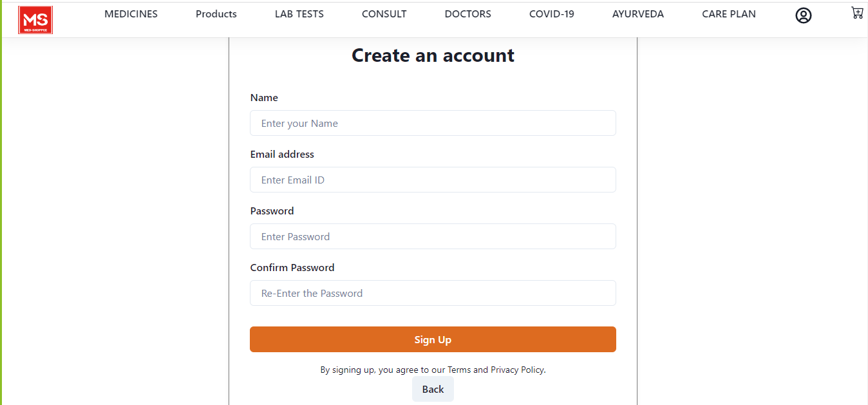Select Products from the navigation bar
Screen dimensions: 868x405
coord(216,14)
